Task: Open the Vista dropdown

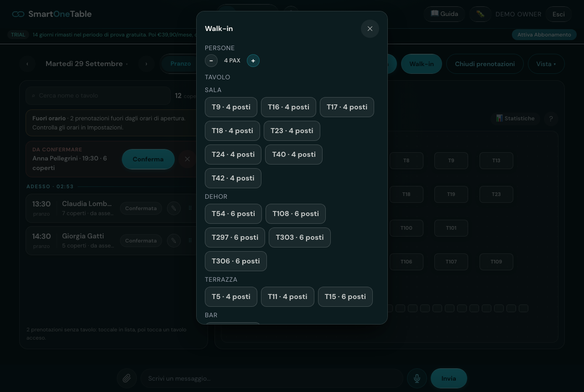Action: click(546, 64)
